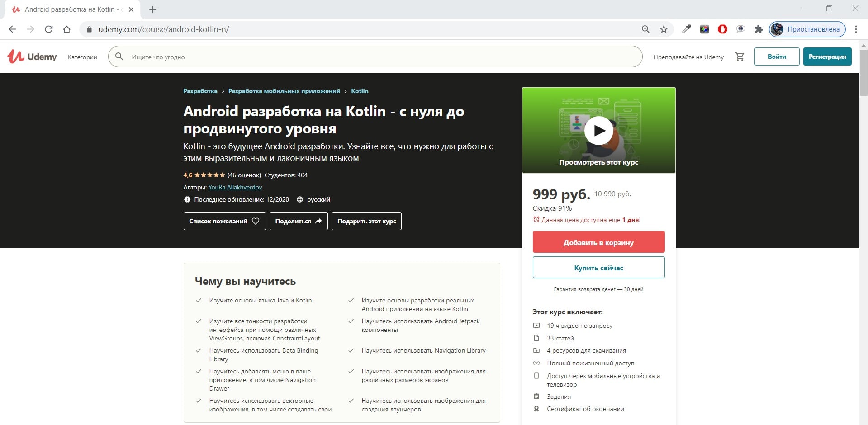
Task: Click the Войти button
Action: coord(777,57)
